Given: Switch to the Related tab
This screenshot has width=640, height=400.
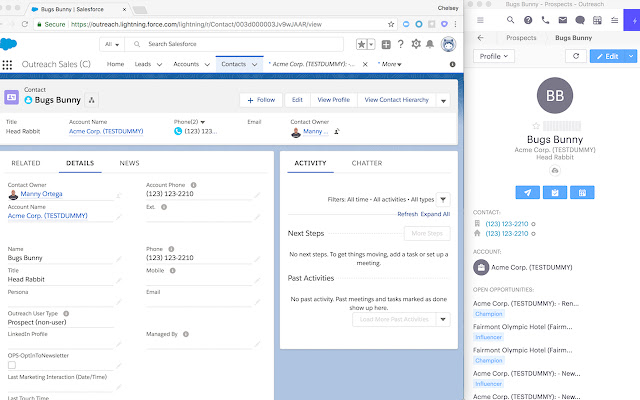Looking at the screenshot, I should [26, 162].
